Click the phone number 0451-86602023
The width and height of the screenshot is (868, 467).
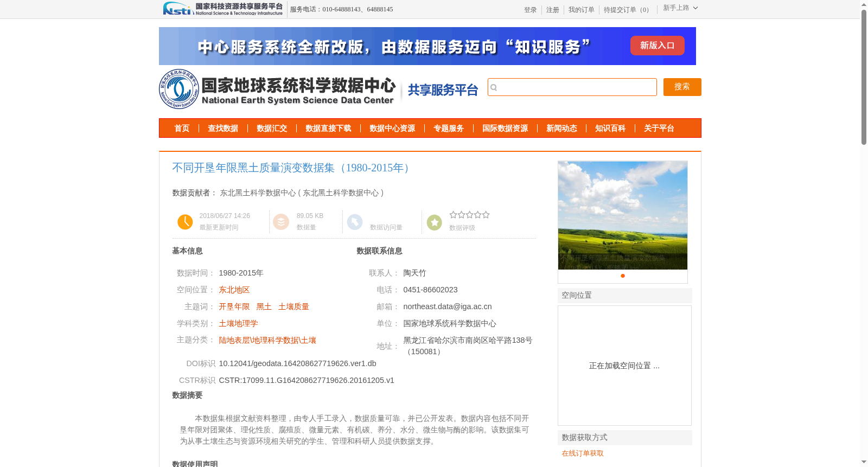coord(430,290)
